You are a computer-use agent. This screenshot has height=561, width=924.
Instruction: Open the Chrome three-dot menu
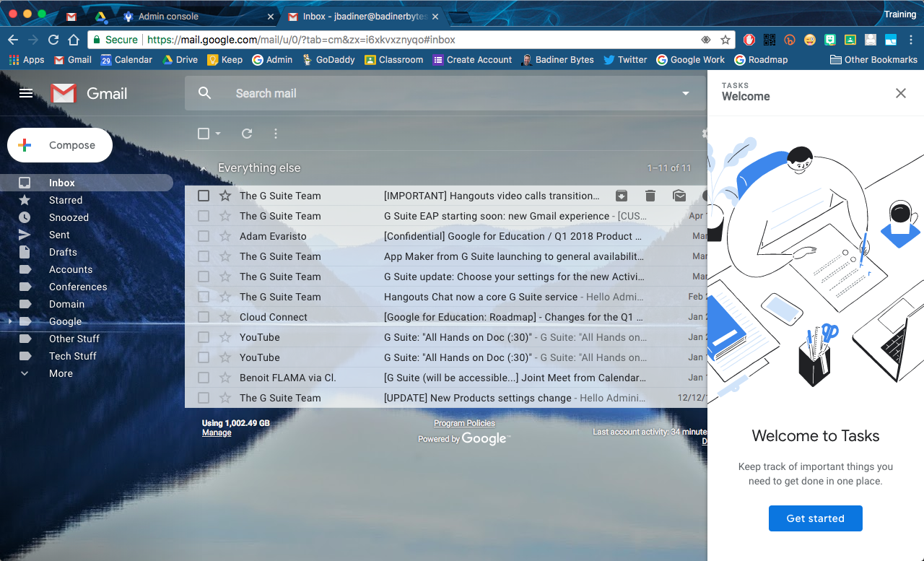click(912, 40)
